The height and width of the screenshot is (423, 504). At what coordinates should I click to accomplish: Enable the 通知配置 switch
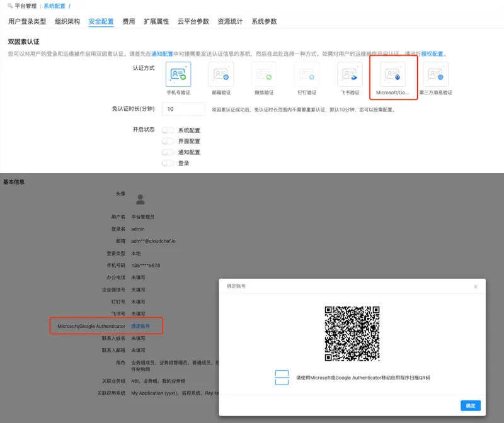pyautogui.click(x=168, y=152)
